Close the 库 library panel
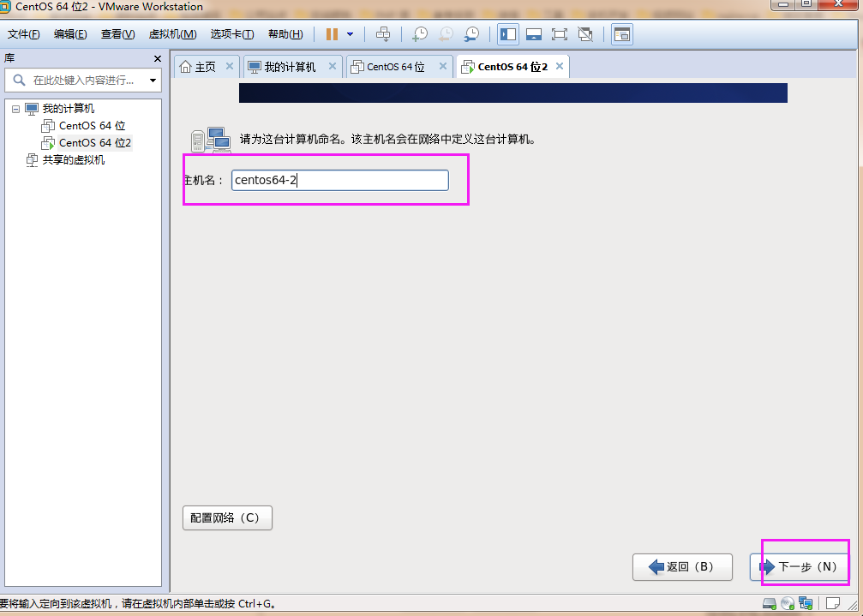 pyautogui.click(x=158, y=58)
